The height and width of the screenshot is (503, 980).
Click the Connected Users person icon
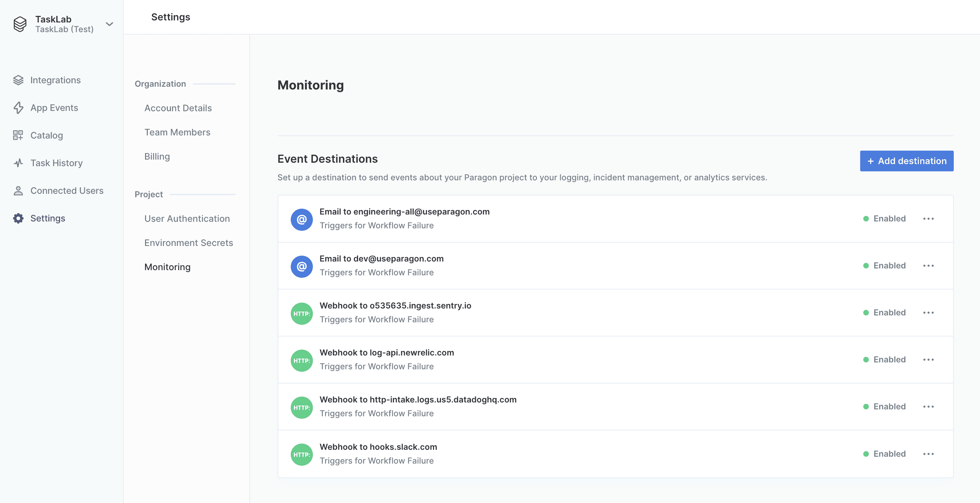click(x=18, y=191)
